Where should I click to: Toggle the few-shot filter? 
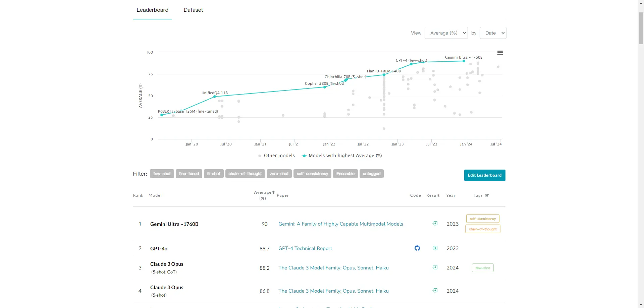pos(162,174)
